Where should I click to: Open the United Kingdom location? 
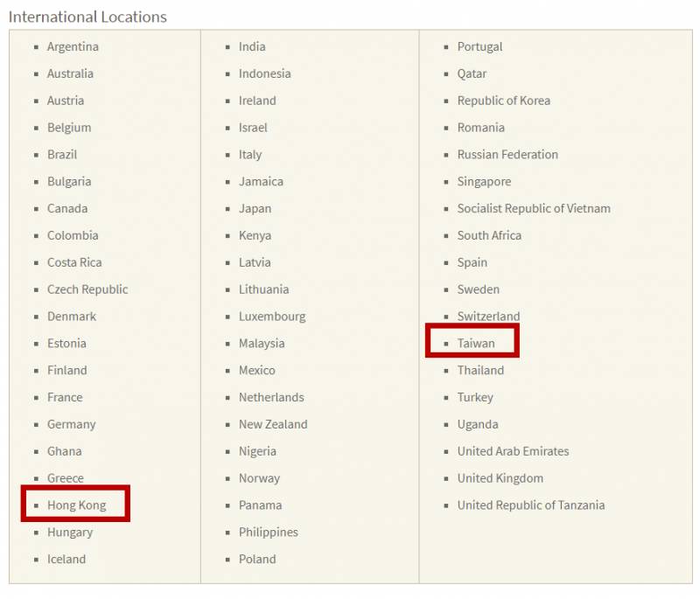(x=500, y=478)
